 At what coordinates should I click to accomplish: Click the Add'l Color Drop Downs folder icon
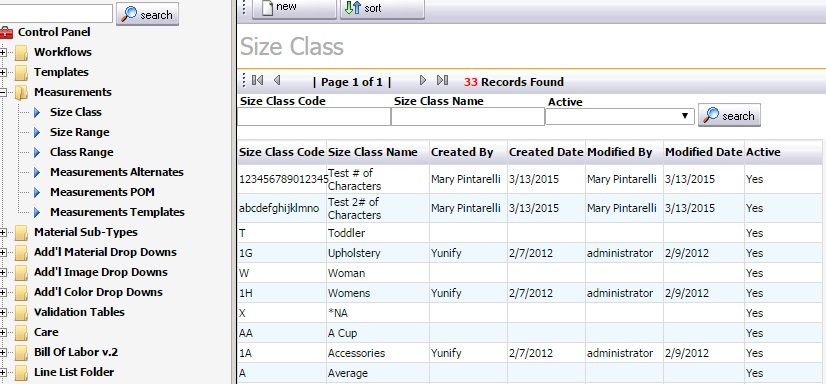(22, 293)
